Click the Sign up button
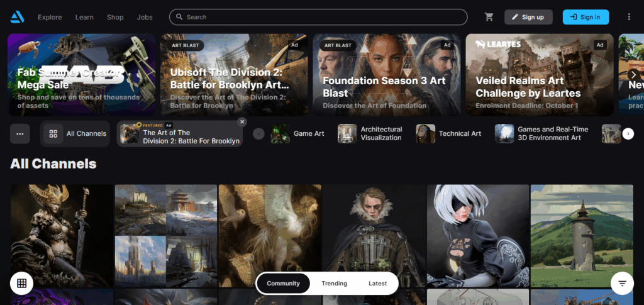 click(528, 17)
